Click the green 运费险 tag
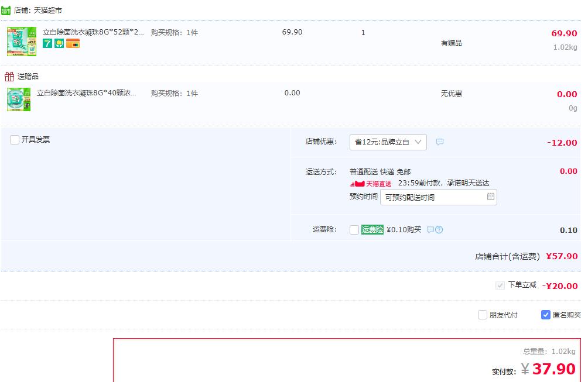588x382 pixels. tap(372, 229)
